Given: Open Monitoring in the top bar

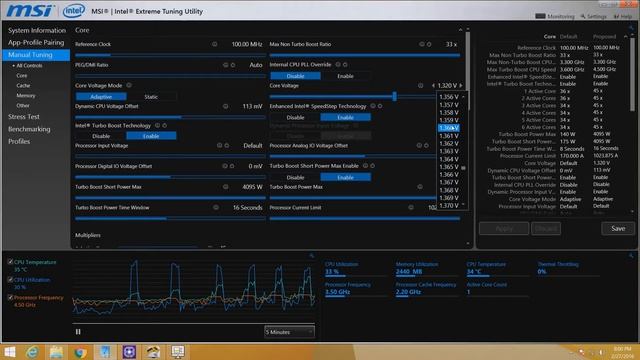Looking at the screenshot, I should (555, 16).
